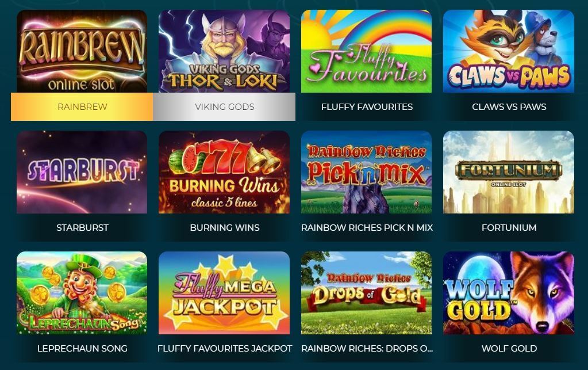Select Rainbow Riches Drops of Gold image
Image resolution: width=588 pixels, height=370 pixels.
[366, 293]
